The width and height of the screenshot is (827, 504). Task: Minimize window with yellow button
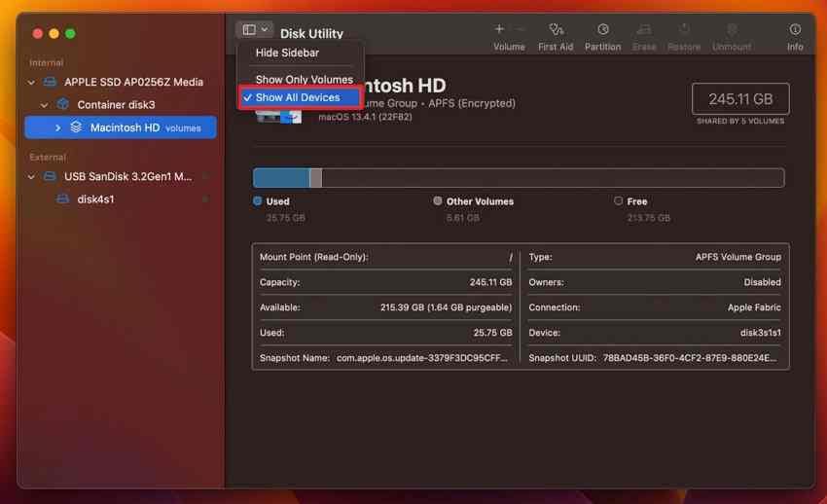[54, 34]
